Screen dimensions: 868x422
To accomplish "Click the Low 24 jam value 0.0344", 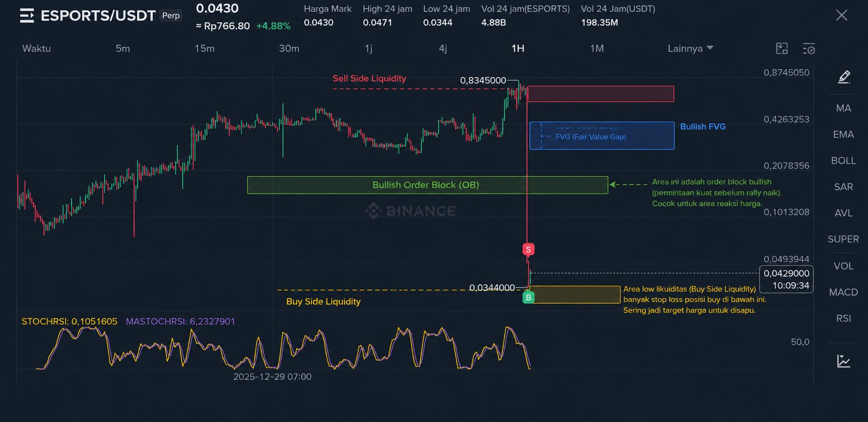I will tap(438, 23).
